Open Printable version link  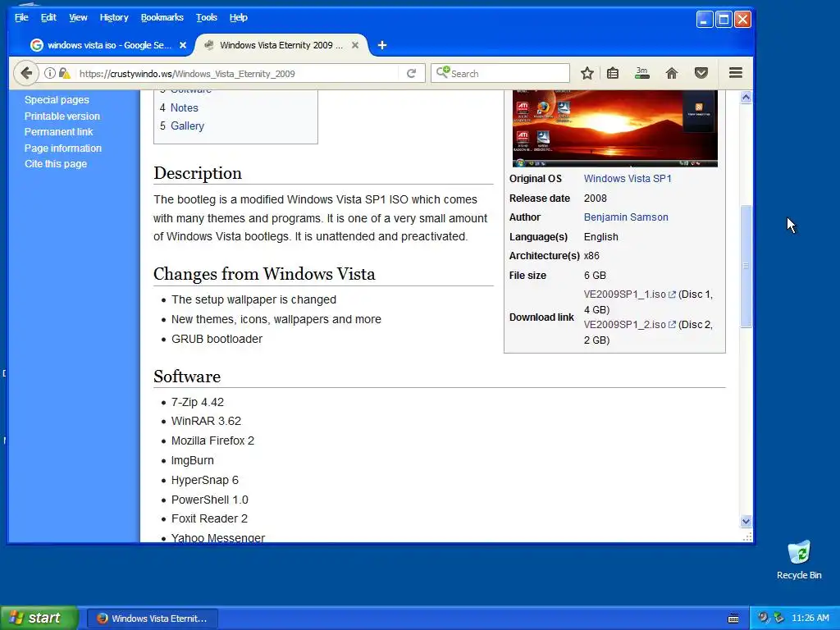tap(62, 116)
